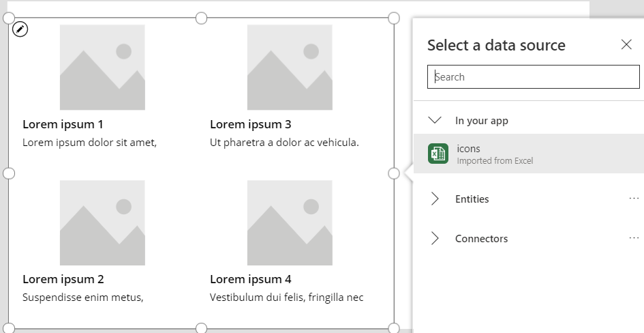Click the Lorem ipsum 4 title label
This screenshot has width=644, height=333.
tap(251, 280)
